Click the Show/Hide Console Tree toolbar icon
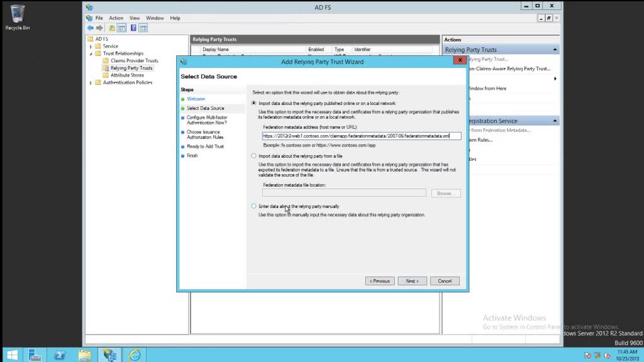The height and width of the screenshot is (362, 644). [122, 28]
